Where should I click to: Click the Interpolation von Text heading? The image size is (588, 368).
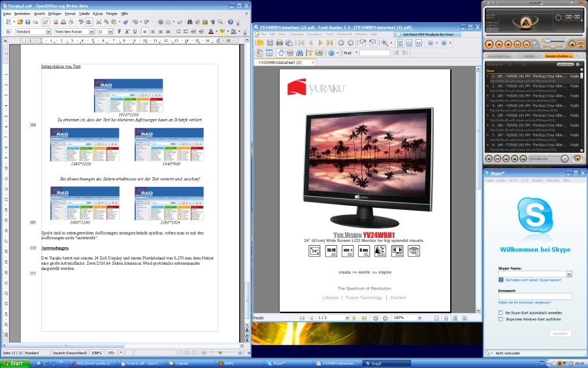coord(61,67)
